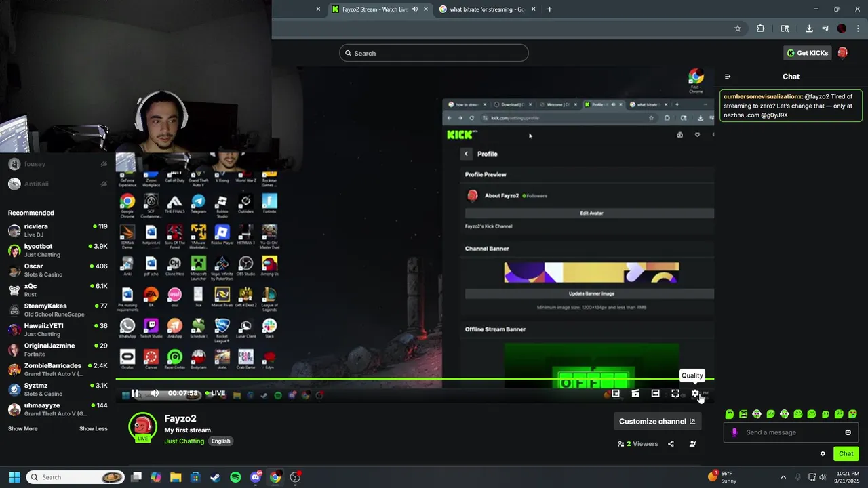Expand list with Show More
Viewport: 868px width, 488px height.
[22, 429]
